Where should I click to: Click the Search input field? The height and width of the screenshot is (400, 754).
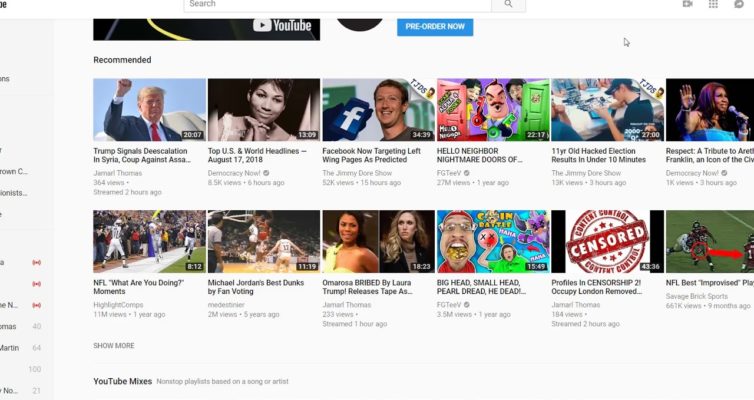point(338,4)
